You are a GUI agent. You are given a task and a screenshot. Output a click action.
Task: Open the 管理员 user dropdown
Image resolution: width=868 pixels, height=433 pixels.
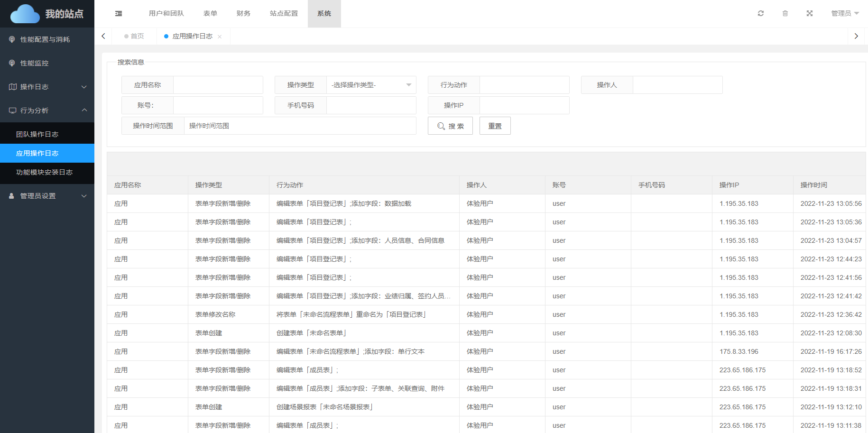[x=845, y=13]
